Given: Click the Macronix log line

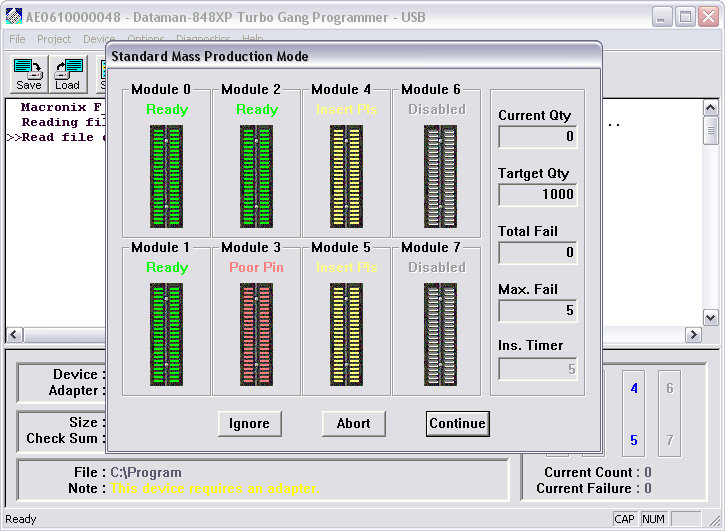Looking at the screenshot, I should click(x=61, y=107).
